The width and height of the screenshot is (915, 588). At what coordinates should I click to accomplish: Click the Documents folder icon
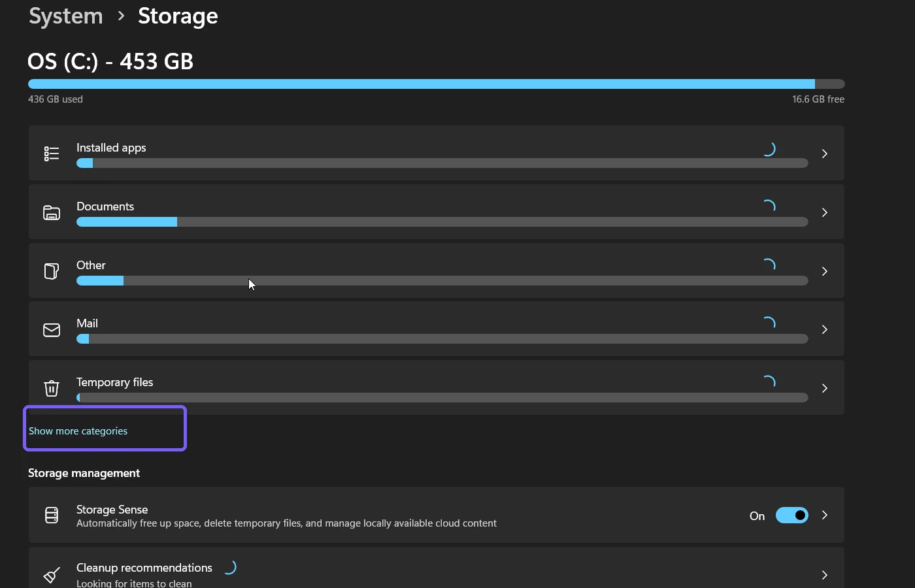52,212
